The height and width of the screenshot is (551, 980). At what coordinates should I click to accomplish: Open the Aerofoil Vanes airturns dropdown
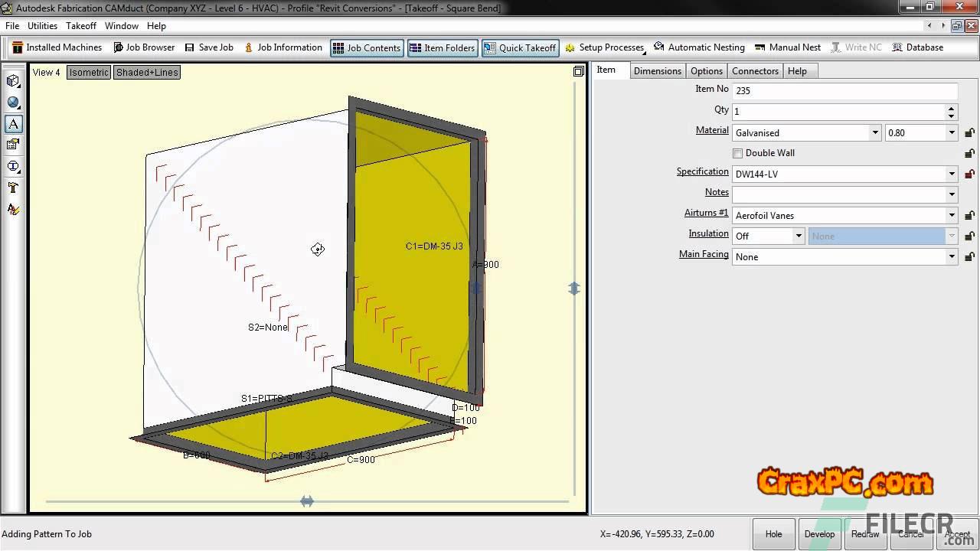952,216
